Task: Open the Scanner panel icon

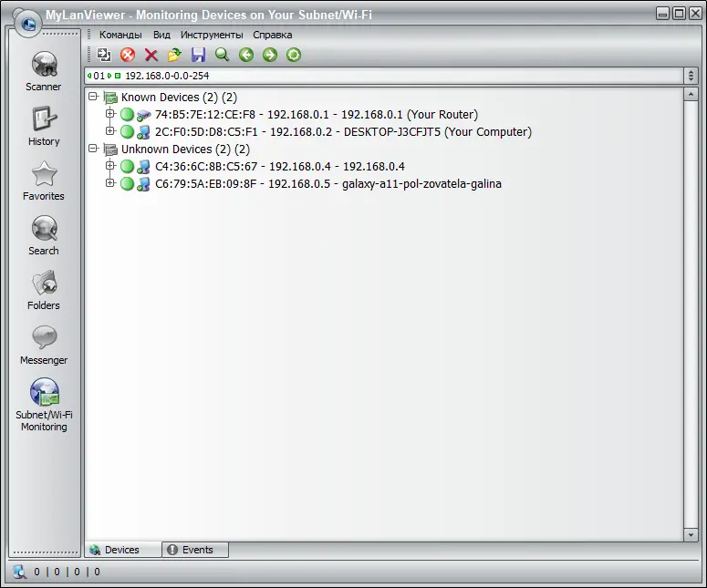Action: pos(44,64)
